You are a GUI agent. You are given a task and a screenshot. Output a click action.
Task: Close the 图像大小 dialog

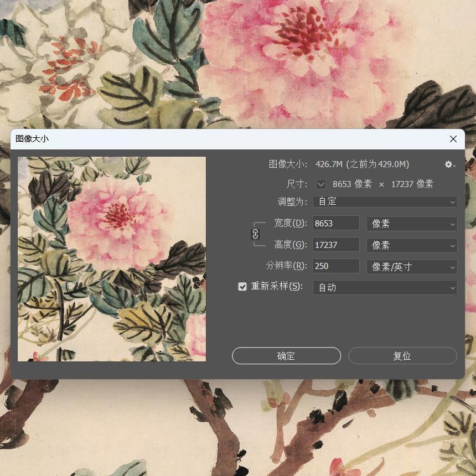[453, 139]
